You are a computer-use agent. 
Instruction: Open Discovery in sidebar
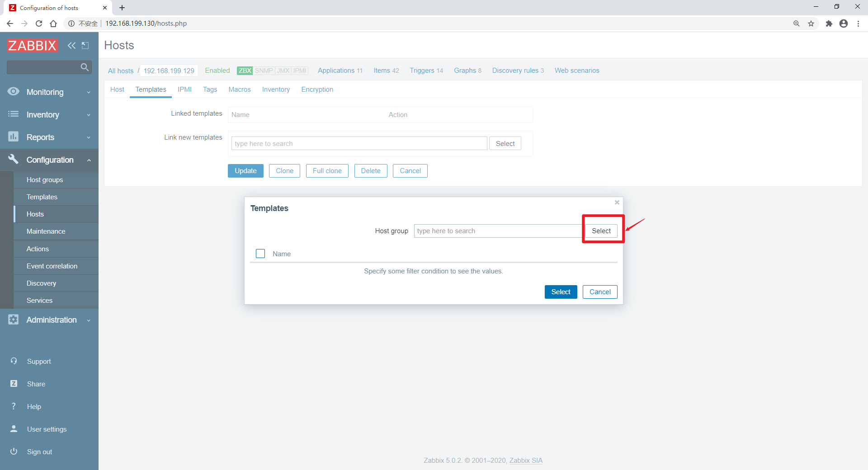pyautogui.click(x=56, y=283)
